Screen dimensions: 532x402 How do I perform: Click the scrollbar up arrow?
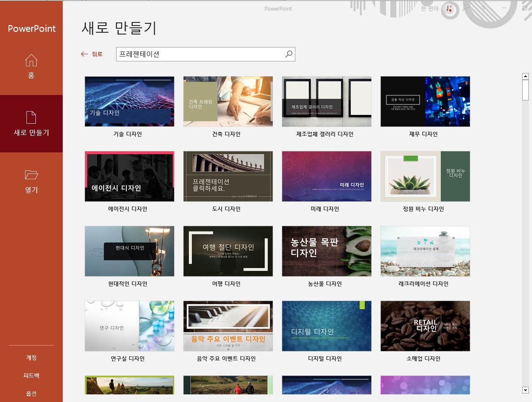[525, 76]
